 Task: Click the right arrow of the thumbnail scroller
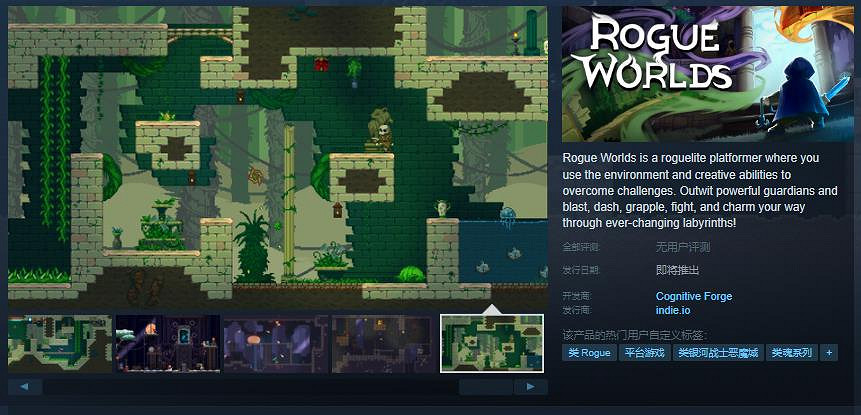click(x=530, y=386)
